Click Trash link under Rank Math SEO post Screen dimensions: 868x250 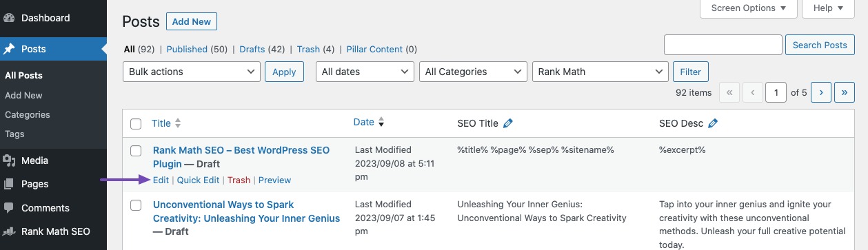(239, 180)
